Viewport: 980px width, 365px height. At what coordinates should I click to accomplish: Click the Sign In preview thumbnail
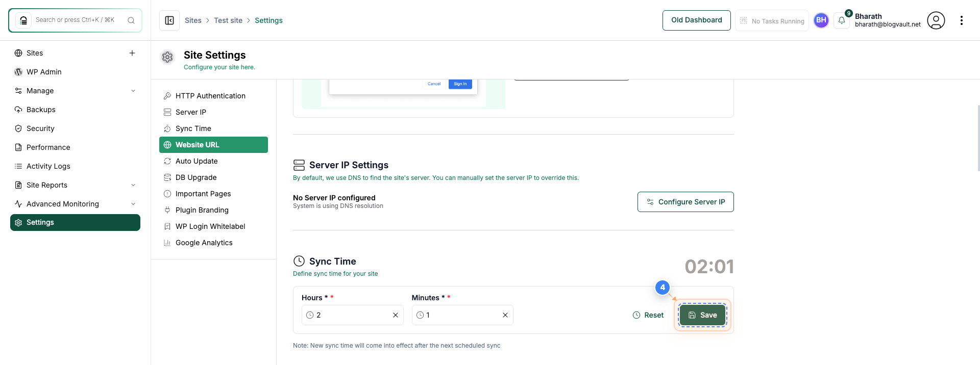(460, 84)
